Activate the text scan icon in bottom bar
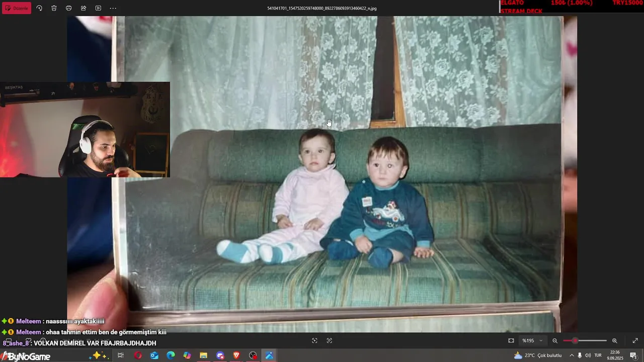644x362 pixels. 329,340
